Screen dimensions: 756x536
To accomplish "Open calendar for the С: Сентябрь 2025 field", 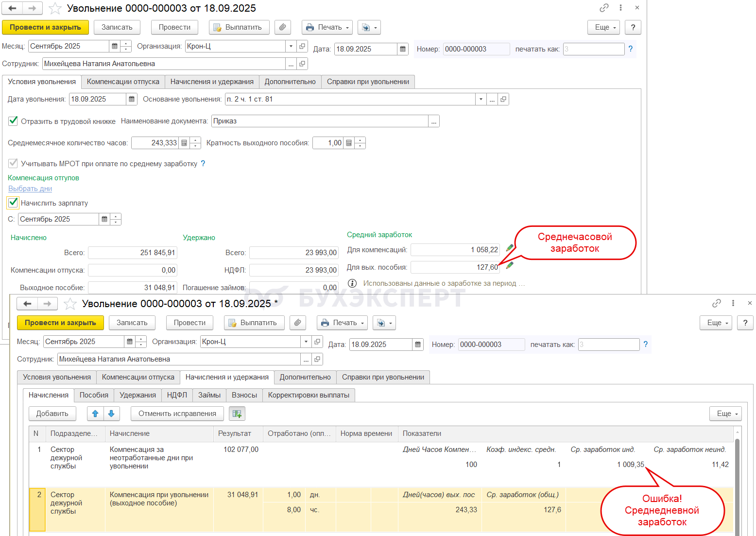I will point(104,219).
